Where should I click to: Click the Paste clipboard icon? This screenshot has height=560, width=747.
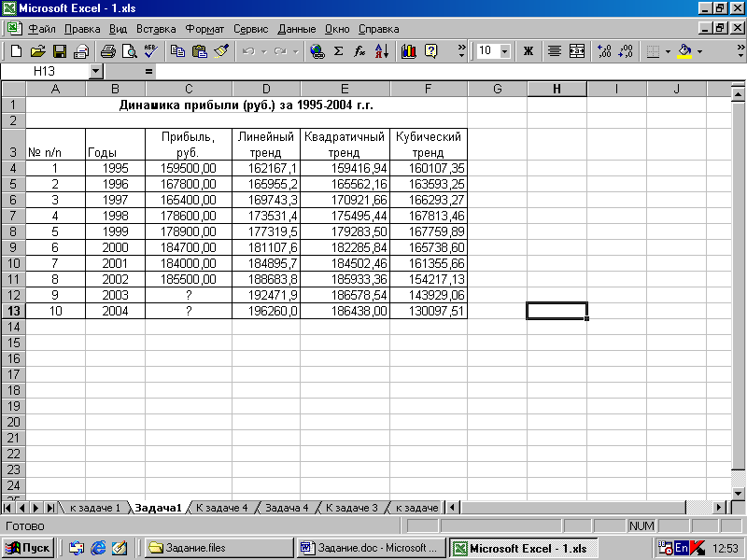(x=200, y=51)
